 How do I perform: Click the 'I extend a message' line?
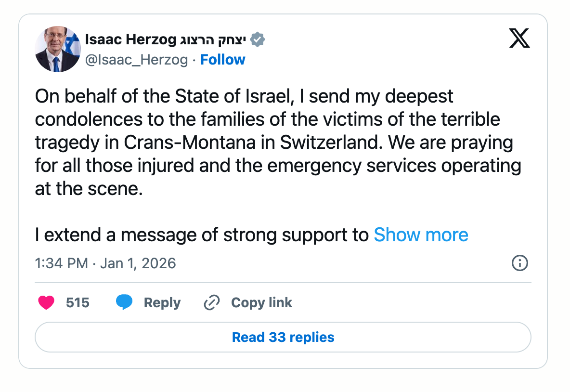202,235
